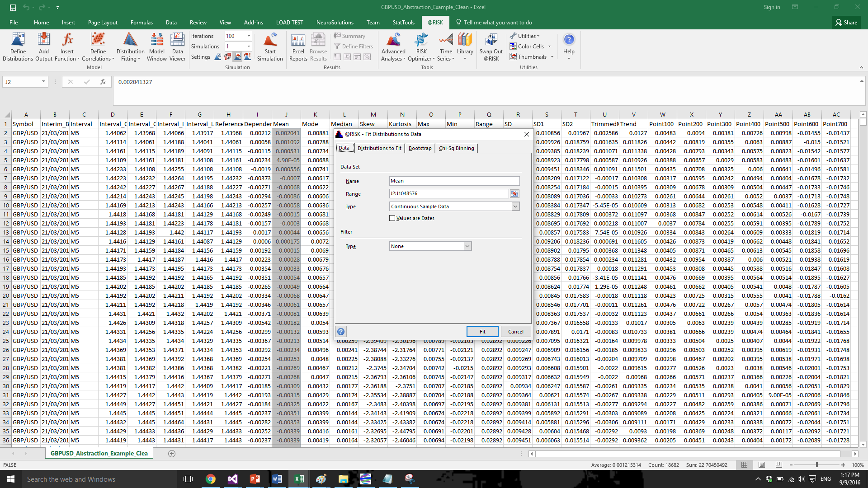Open the Iterations dropdown

(x=249, y=36)
